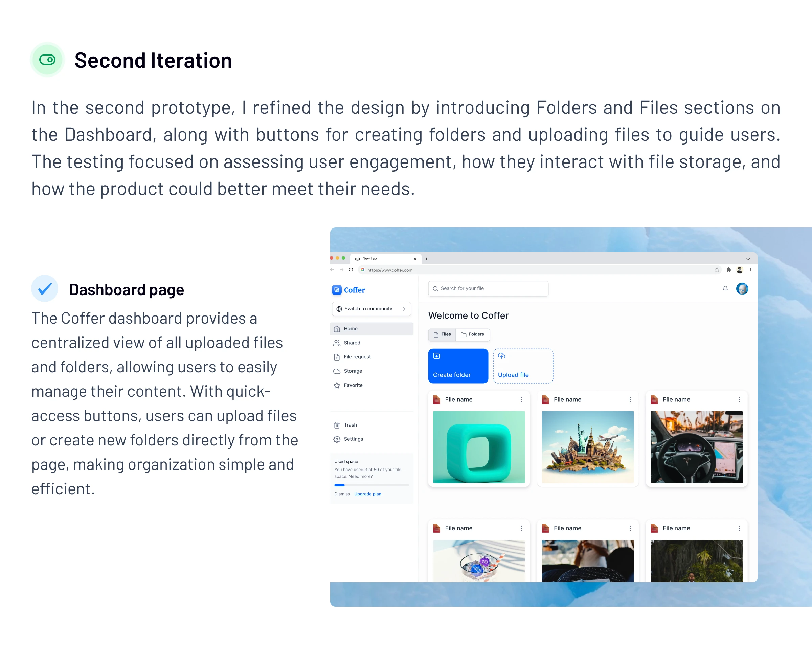Expand Switch to community selector
The image size is (812, 654).
(x=371, y=308)
